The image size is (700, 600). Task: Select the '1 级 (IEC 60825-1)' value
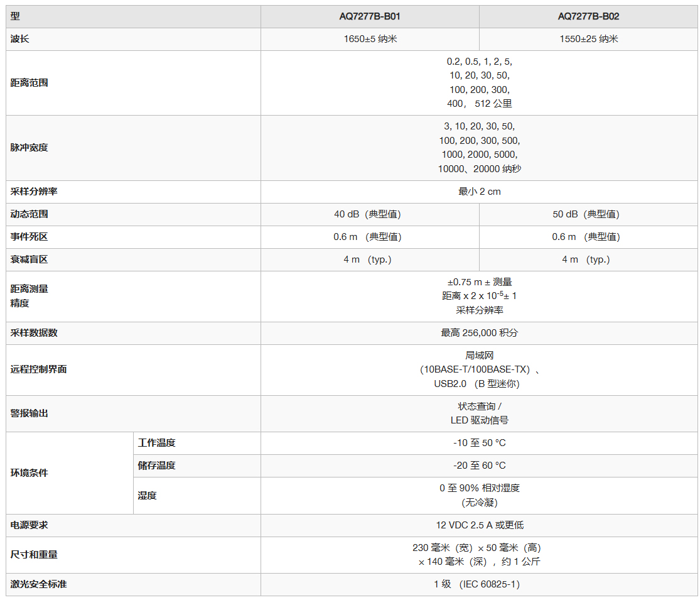[x=477, y=584]
